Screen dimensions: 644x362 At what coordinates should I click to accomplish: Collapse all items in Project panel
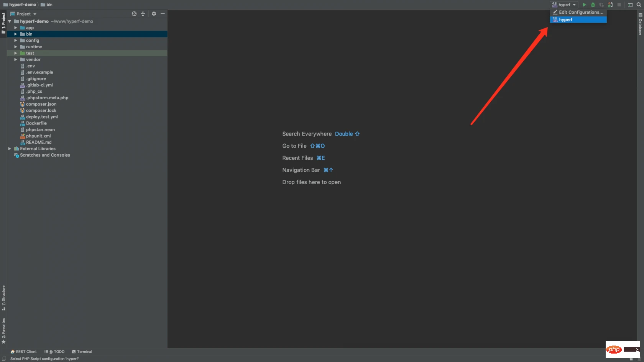pos(143,14)
